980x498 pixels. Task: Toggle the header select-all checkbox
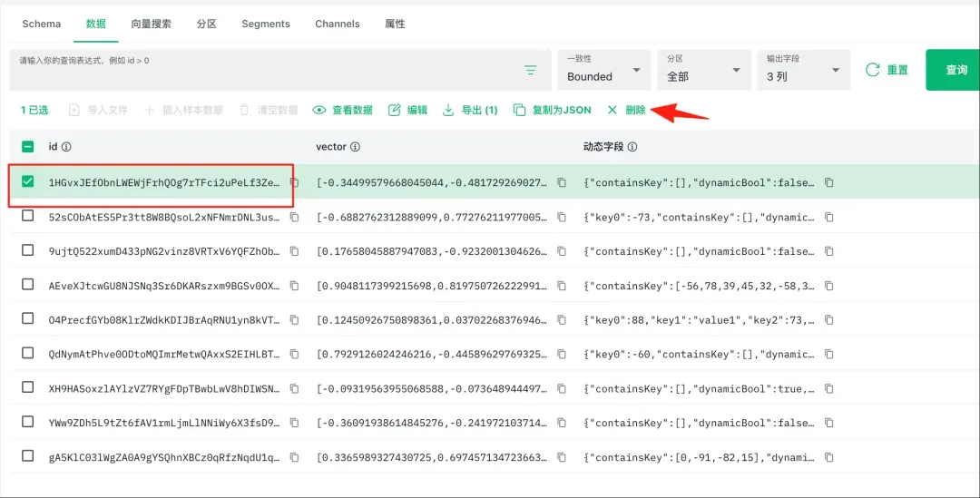(28, 147)
